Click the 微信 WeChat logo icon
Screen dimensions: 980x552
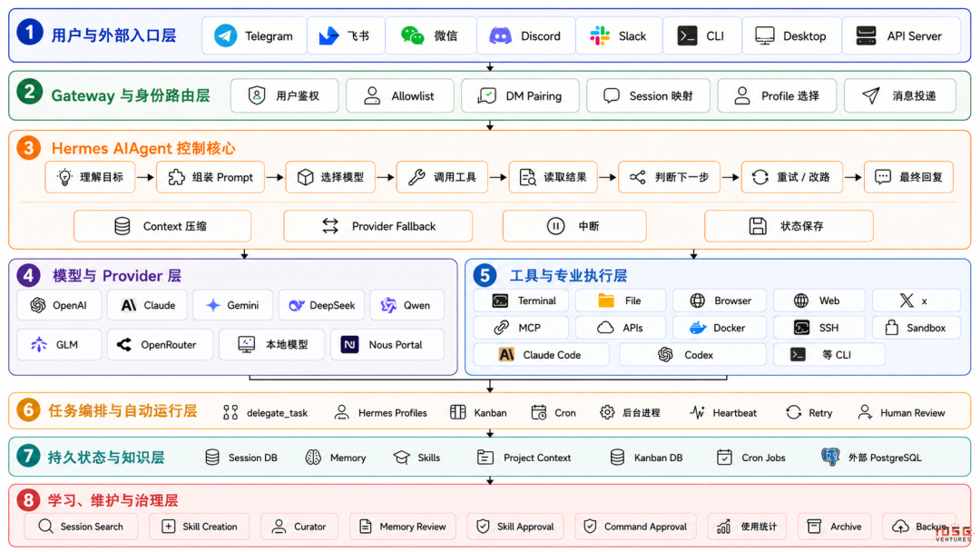[413, 35]
